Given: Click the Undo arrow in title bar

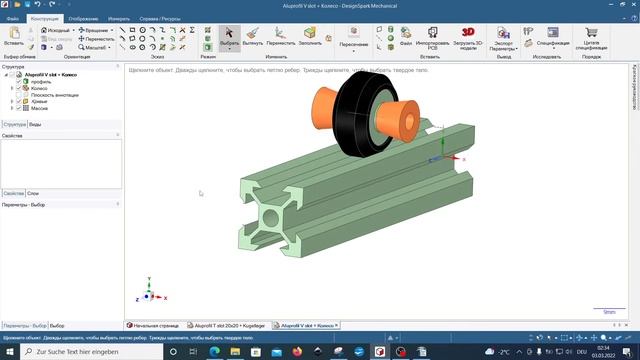Looking at the screenshot, I should [x=38, y=4].
